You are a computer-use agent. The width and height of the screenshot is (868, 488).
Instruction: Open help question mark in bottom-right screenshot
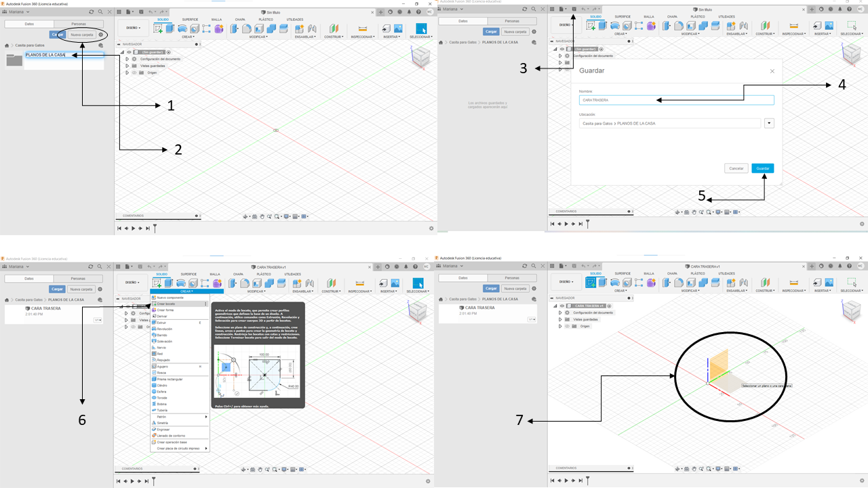(848, 266)
